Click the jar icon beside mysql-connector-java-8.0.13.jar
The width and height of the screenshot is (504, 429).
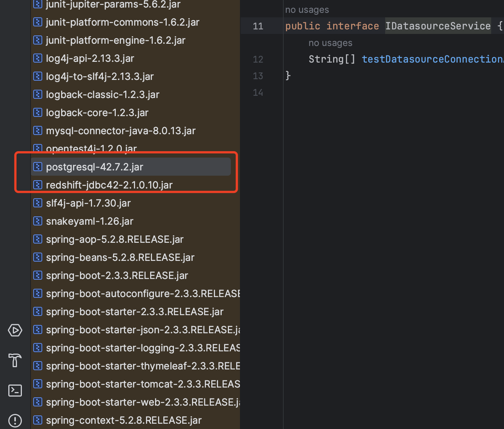click(38, 130)
